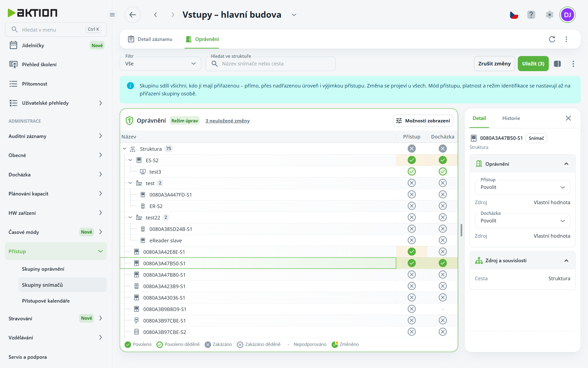The width and height of the screenshot is (588, 368).
Task: Open the Filtr Vše dropdown
Action: (x=161, y=64)
